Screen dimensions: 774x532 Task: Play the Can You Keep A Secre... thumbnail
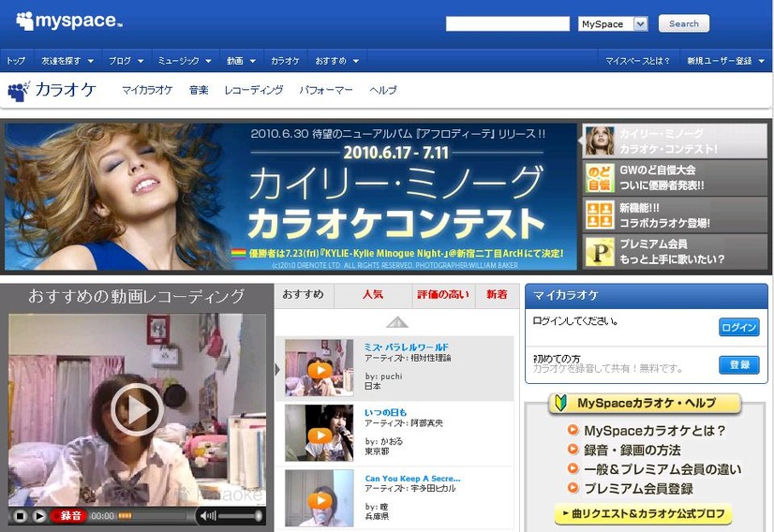click(x=320, y=500)
